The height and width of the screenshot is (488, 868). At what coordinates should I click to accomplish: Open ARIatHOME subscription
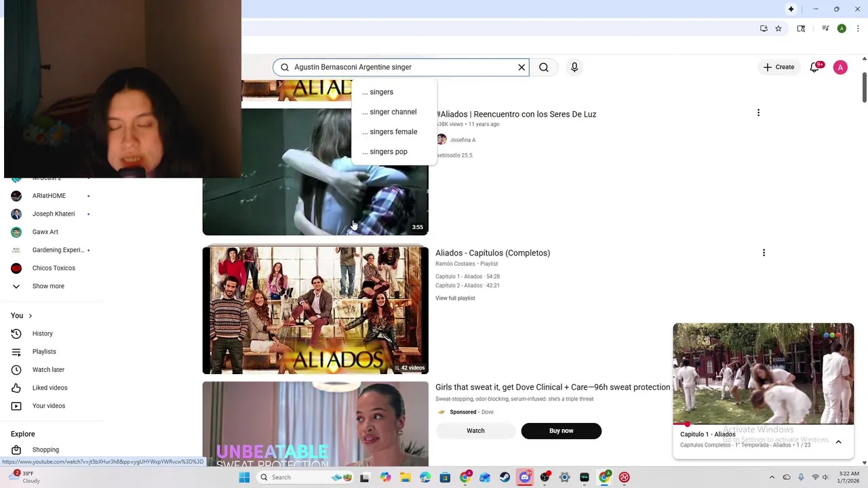point(49,196)
